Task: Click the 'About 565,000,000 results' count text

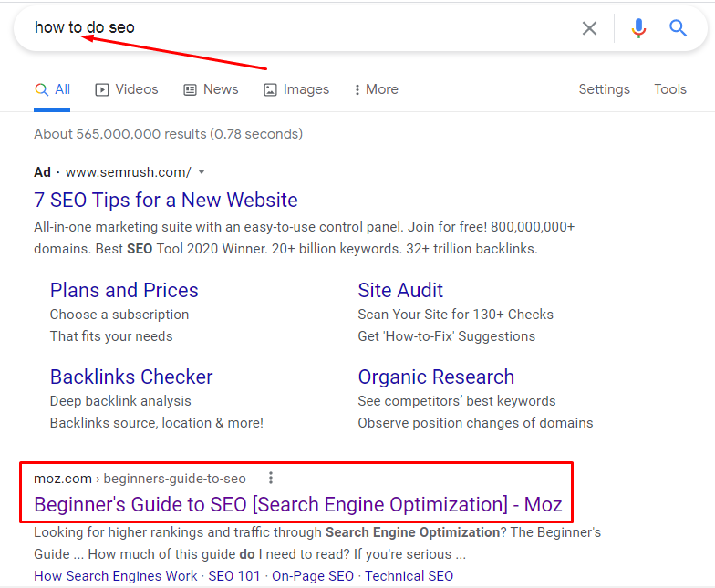Action: [x=168, y=134]
